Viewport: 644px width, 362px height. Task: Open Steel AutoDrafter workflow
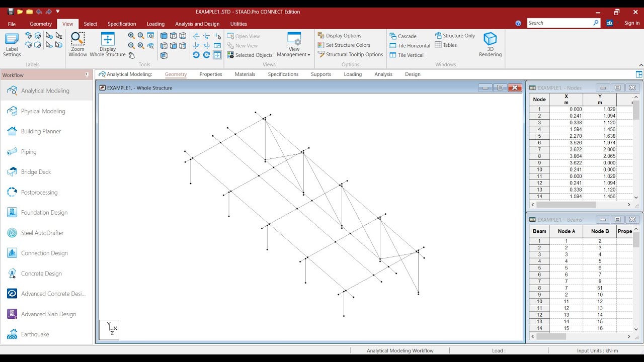pyautogui.click(x=47, y=233)
